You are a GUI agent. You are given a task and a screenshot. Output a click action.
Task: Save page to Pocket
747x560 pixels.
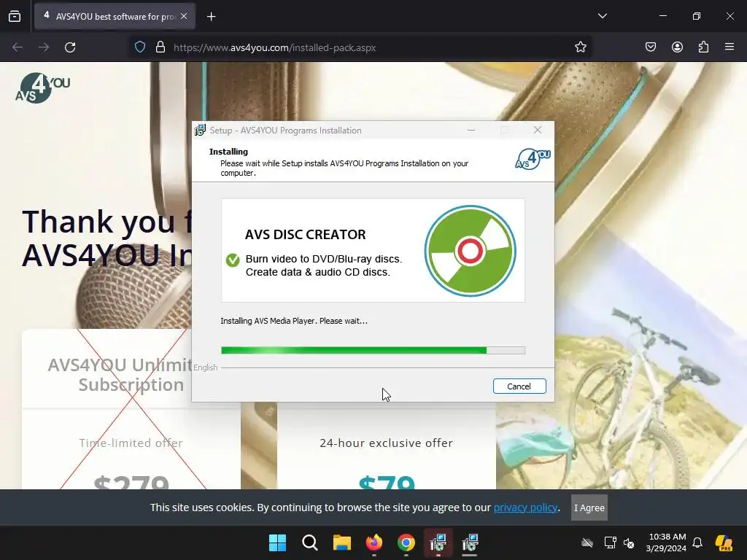tap(651, 47)
